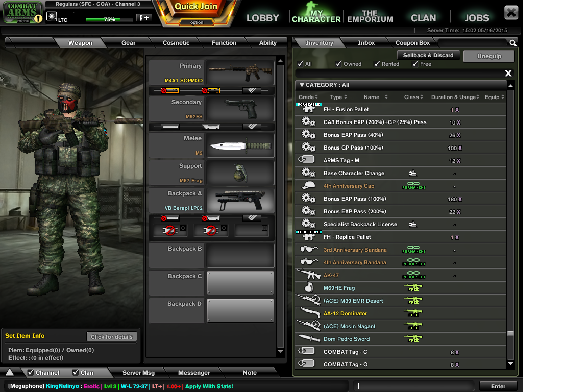
Task: Select the M67 Frag support slot
Action: click(240, 173)
